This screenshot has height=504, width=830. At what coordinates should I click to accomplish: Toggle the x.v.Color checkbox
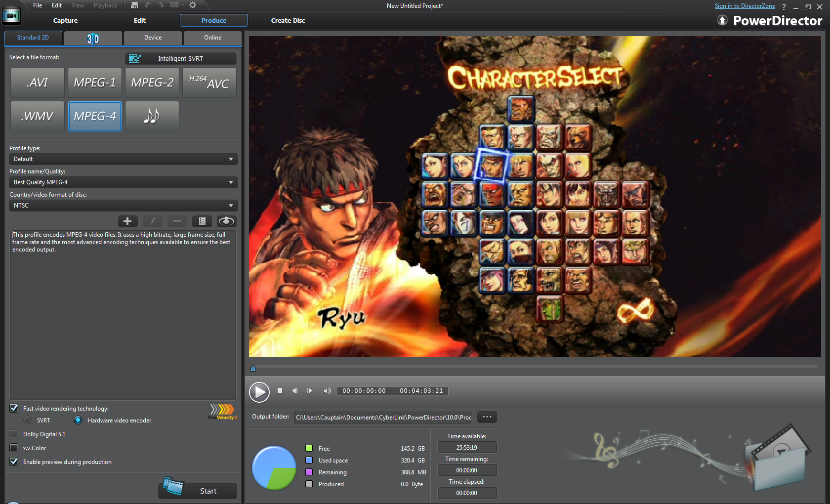(14, 448)
